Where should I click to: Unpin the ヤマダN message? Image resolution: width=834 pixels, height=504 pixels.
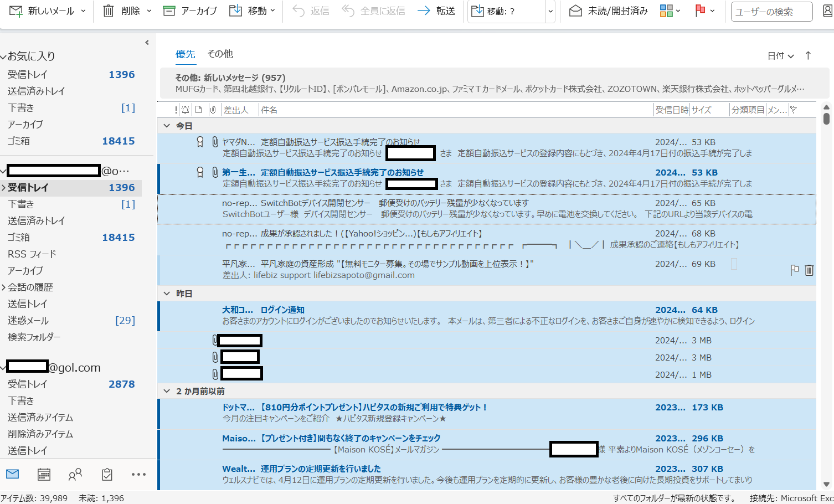coord(200,142)
